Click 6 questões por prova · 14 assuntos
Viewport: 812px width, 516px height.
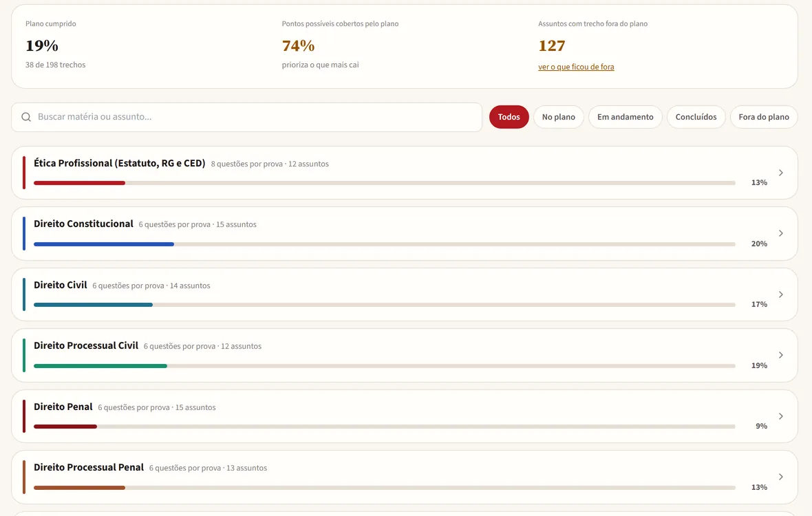coord(151,286)
